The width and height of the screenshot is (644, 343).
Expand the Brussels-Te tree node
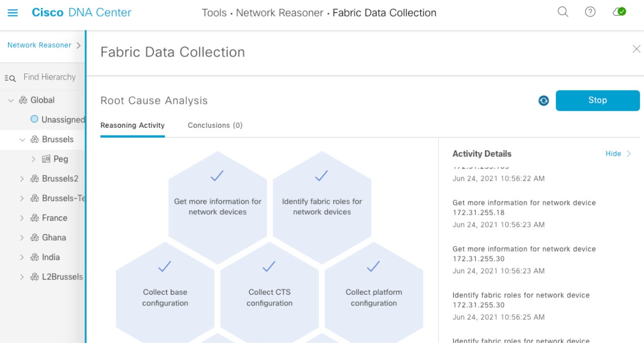coord(22,198)
